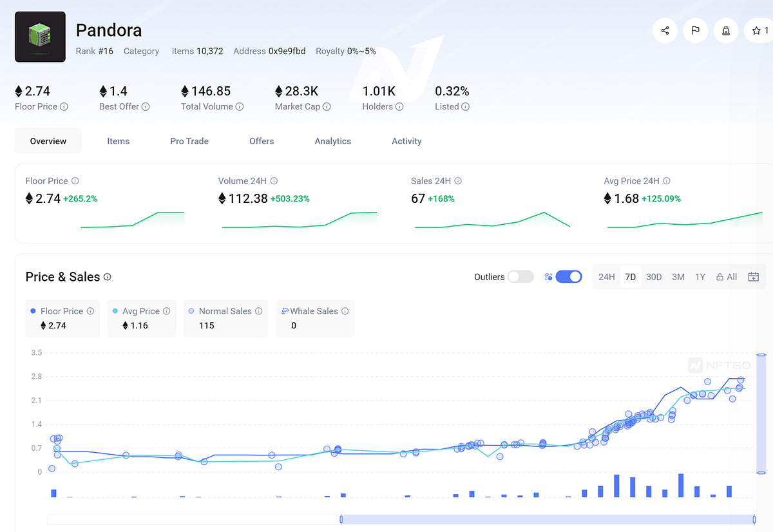Enable the Outliers toggle
Viewport: 773px width, 532px height.
pos(521,276)
